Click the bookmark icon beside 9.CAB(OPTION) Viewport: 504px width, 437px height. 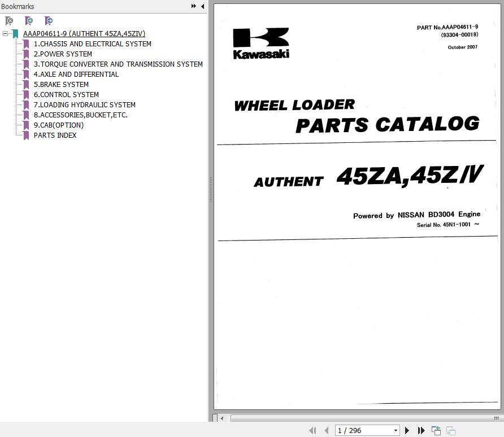[27, 125]
